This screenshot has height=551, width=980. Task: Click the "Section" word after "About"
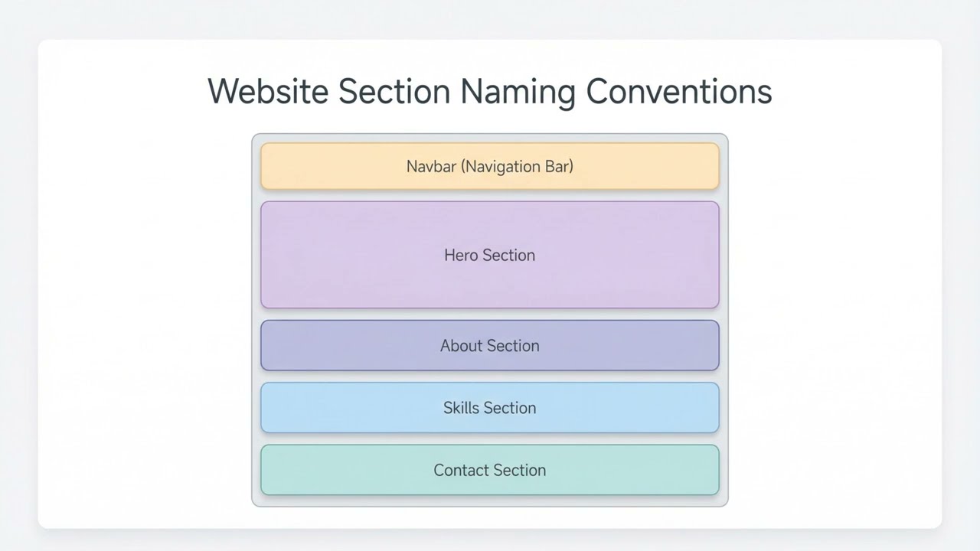point(514,346)
